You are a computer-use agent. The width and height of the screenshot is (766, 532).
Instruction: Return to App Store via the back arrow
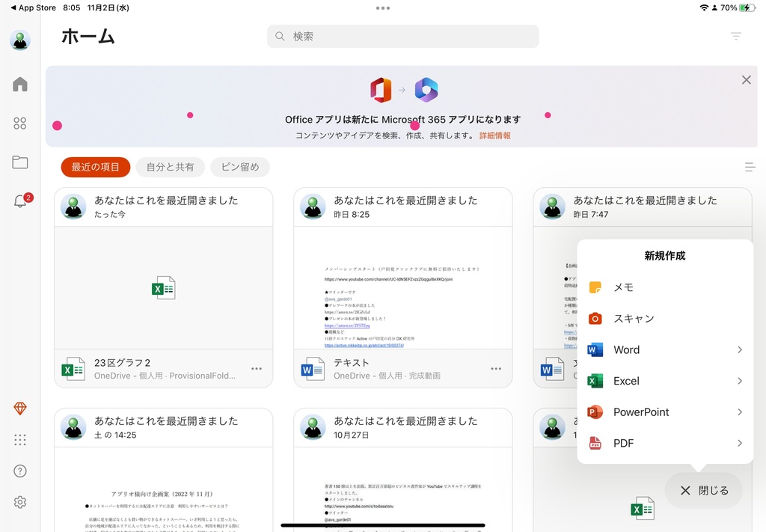coord(33,7)
